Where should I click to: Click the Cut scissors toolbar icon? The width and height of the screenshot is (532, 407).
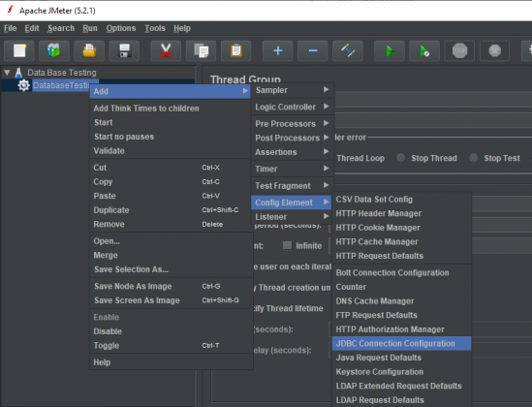[166, 50]
